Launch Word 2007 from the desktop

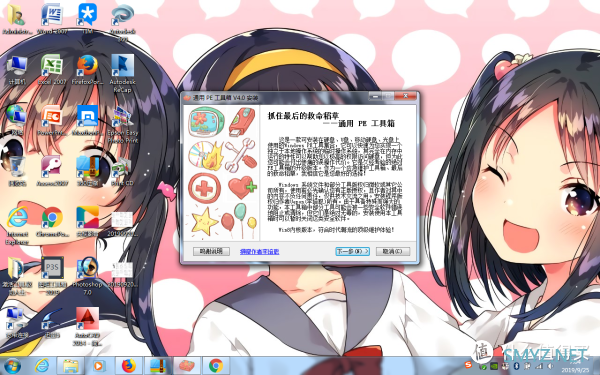click(x=52, y=19)
